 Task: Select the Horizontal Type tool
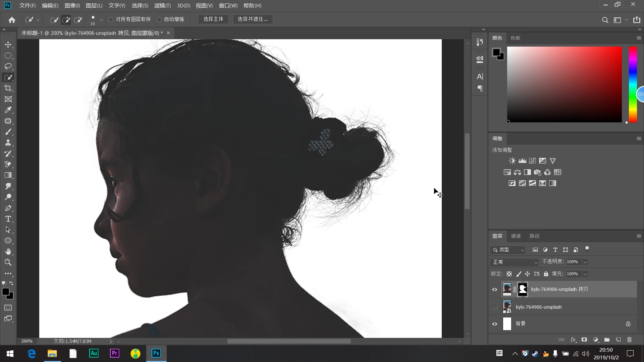tap(8, 219)
